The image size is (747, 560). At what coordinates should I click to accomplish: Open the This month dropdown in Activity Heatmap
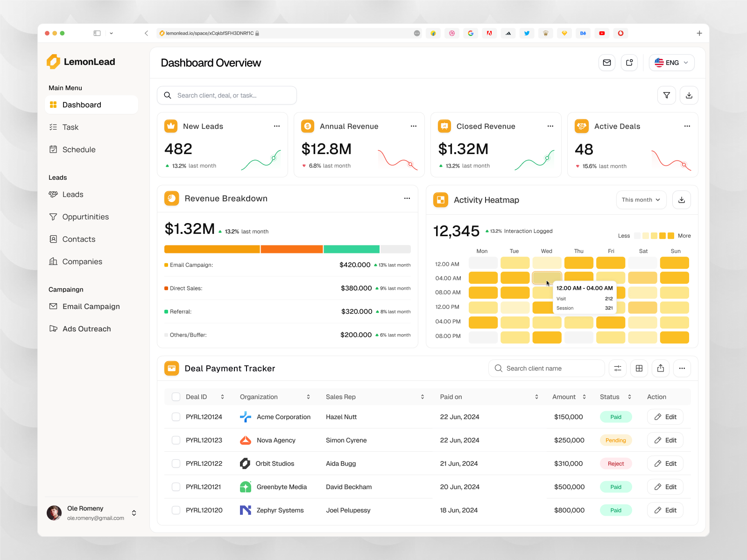click(x=641, y=200)
